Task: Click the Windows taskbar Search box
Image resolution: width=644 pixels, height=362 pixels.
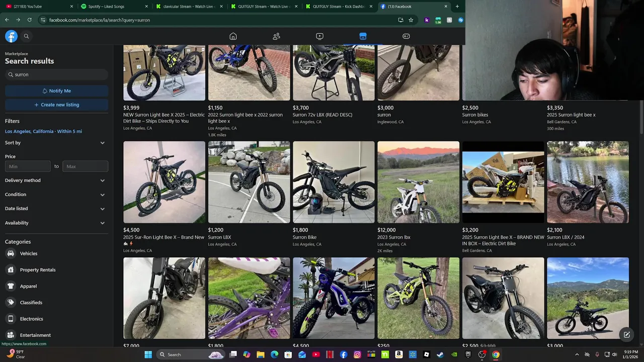Action: [190, 354]
